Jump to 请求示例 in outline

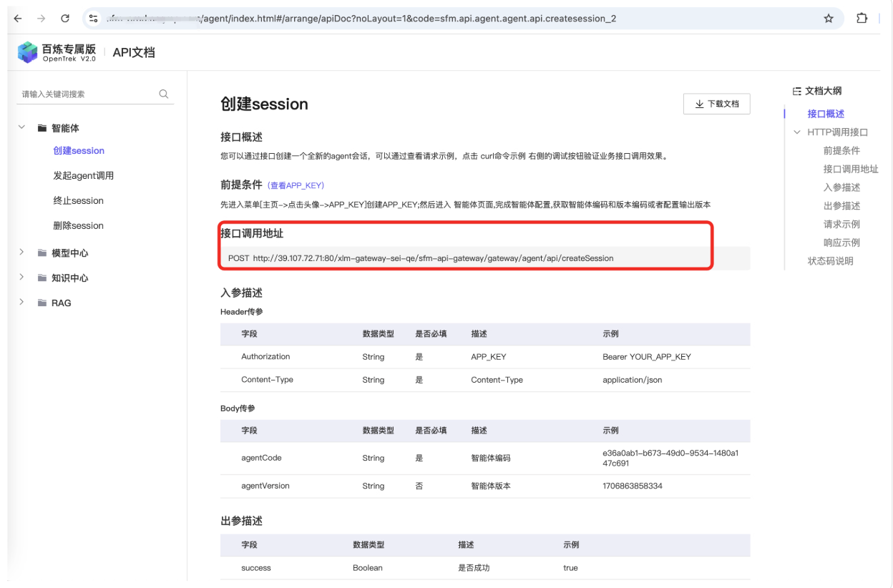click(x=841, y=225)
